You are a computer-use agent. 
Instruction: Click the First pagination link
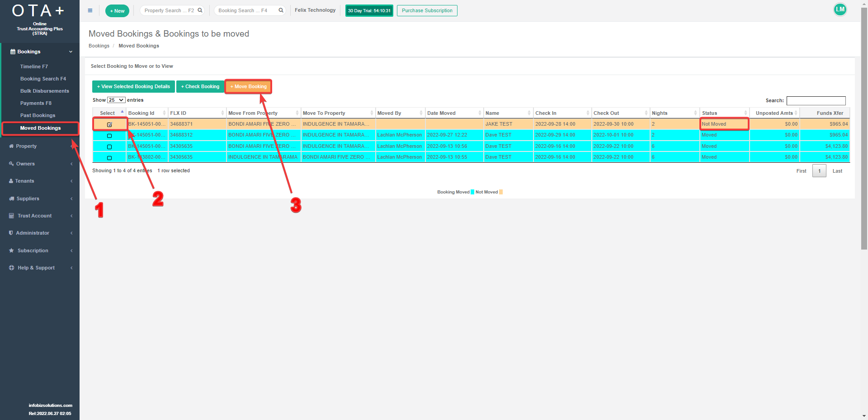click(801, 171)
